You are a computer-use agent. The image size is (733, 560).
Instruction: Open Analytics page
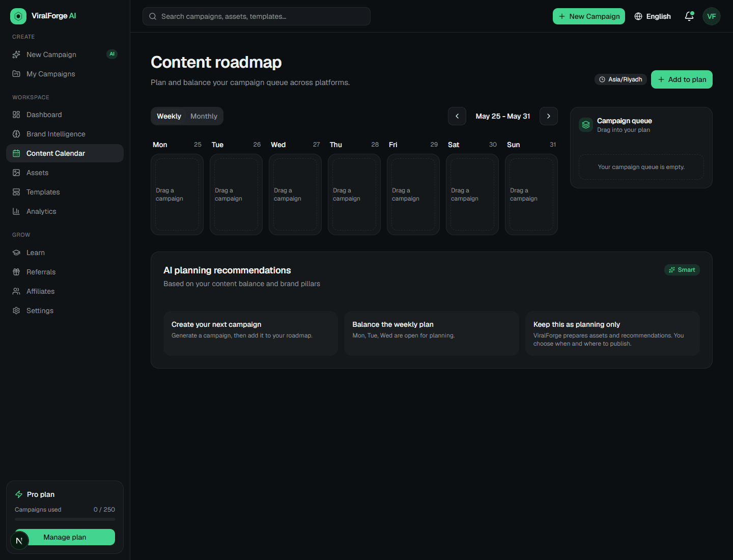point(65,211)
